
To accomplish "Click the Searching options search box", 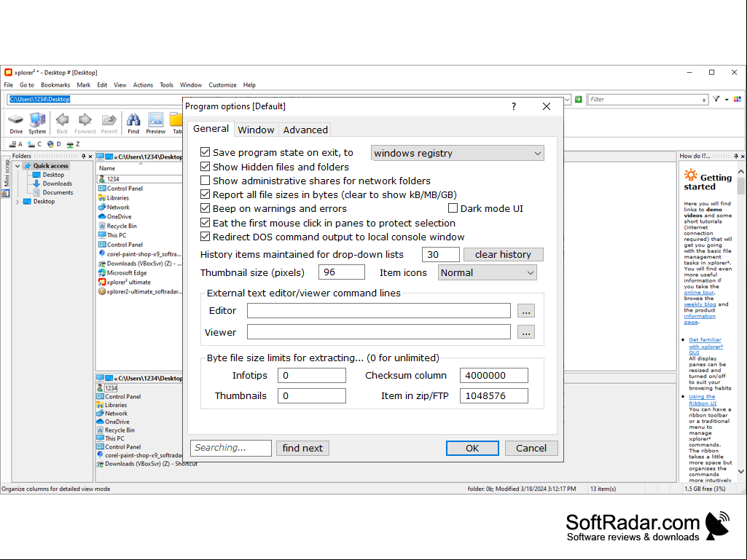I will point(231,448).
